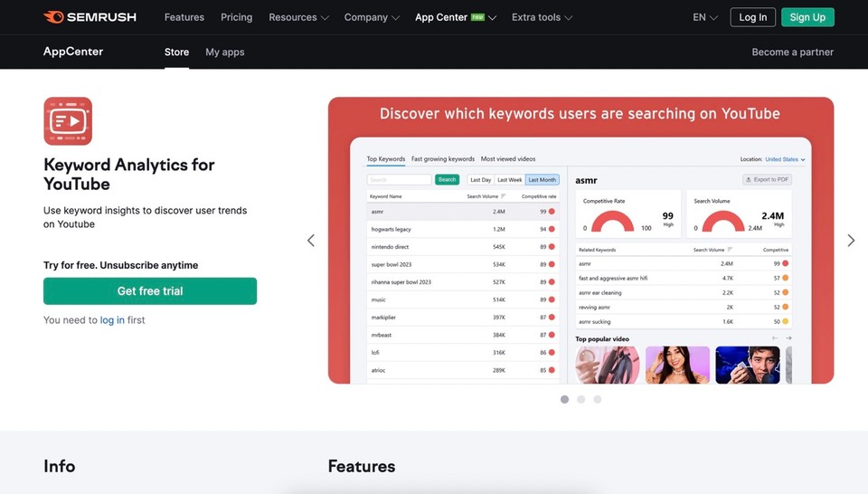Select the third carousel dot

pos(598,399)
